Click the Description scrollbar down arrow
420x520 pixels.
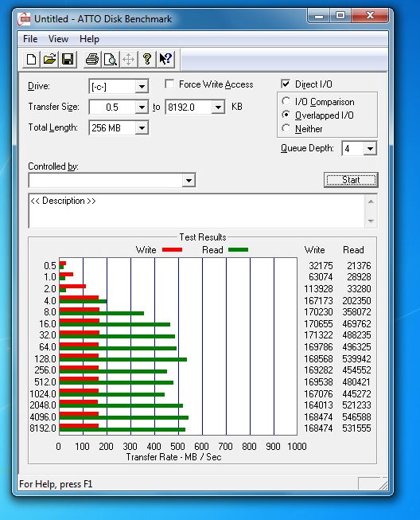coord(371,221)
